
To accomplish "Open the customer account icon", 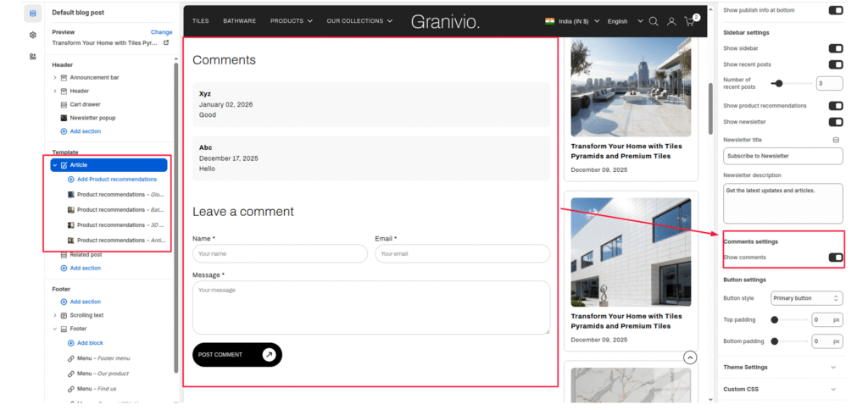I will pyautogui.click(x=671, y=21).
